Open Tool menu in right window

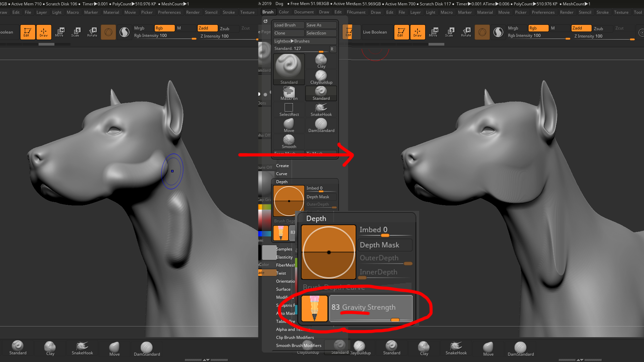click(x=638, y=12)
